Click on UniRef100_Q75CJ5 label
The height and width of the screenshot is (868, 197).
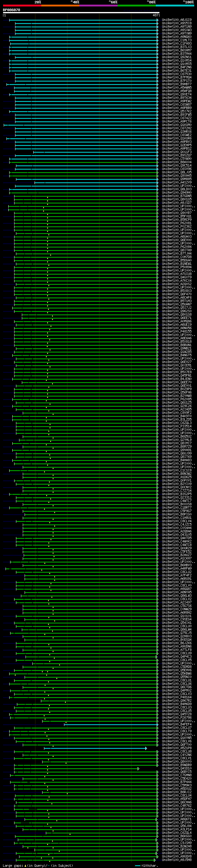177,633
